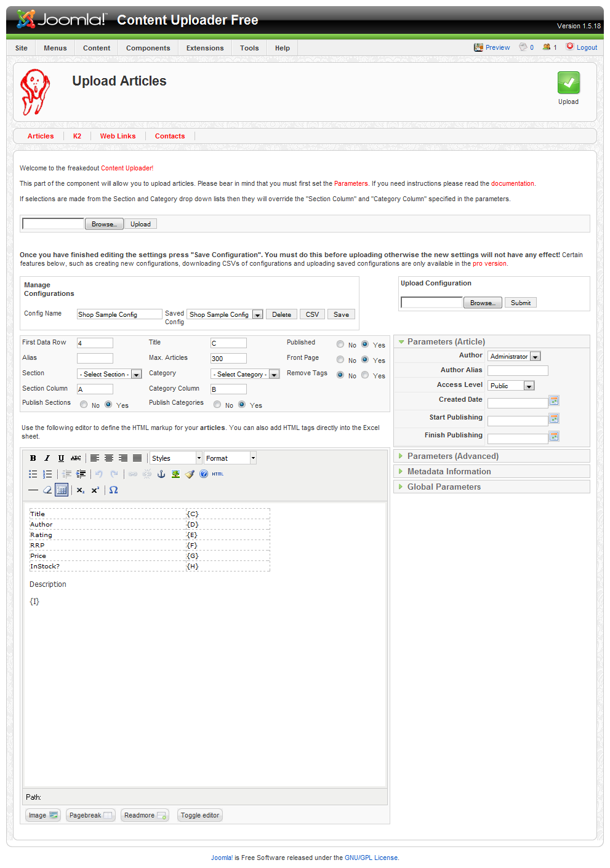This screenshot has width=610, height=868.
Task: Set Published to Yes
Action: coord(365,344)
